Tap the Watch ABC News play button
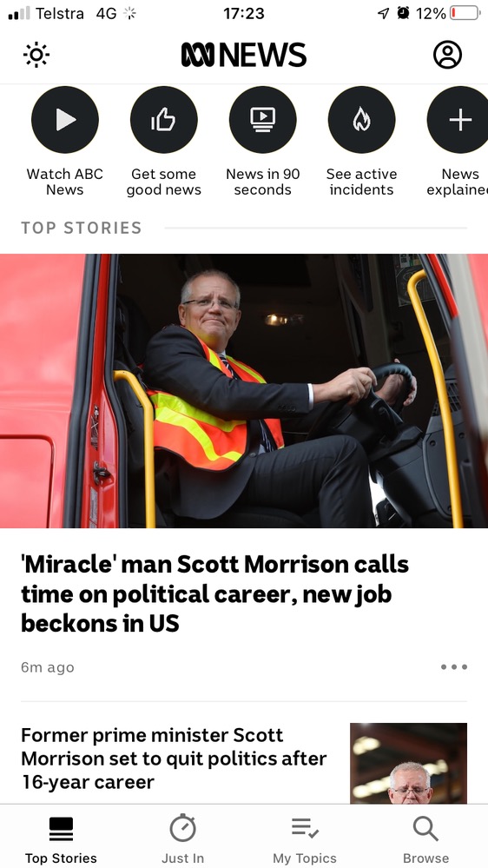Screen dimensions: 488x868 pos(65,120)
